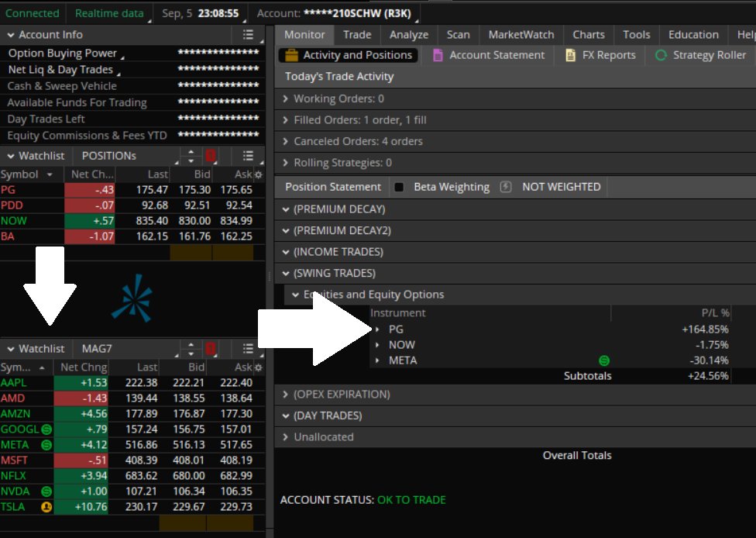
Task: Expand Canceled Orders section
Action: pos(285,141)
